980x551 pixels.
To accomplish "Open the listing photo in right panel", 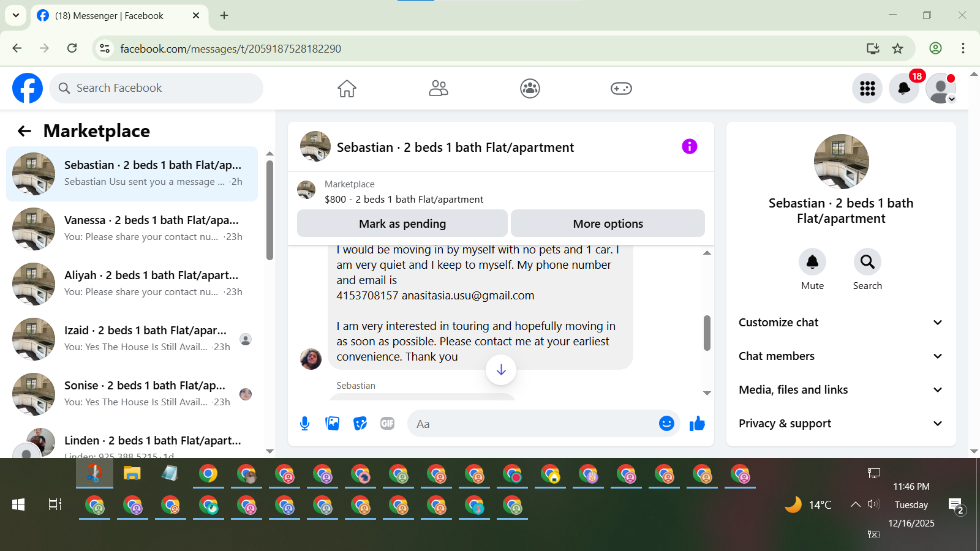I will tap(841, 162).
